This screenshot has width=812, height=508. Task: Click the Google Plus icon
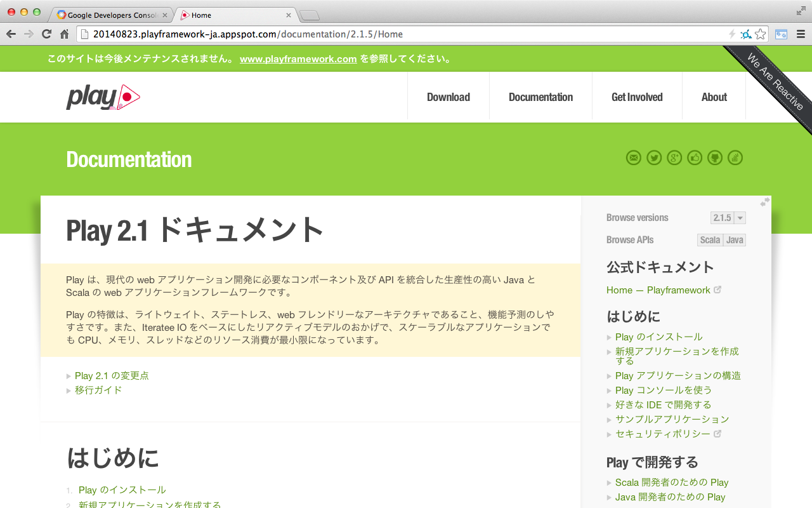pyautogui.click(x=674, y=157)
